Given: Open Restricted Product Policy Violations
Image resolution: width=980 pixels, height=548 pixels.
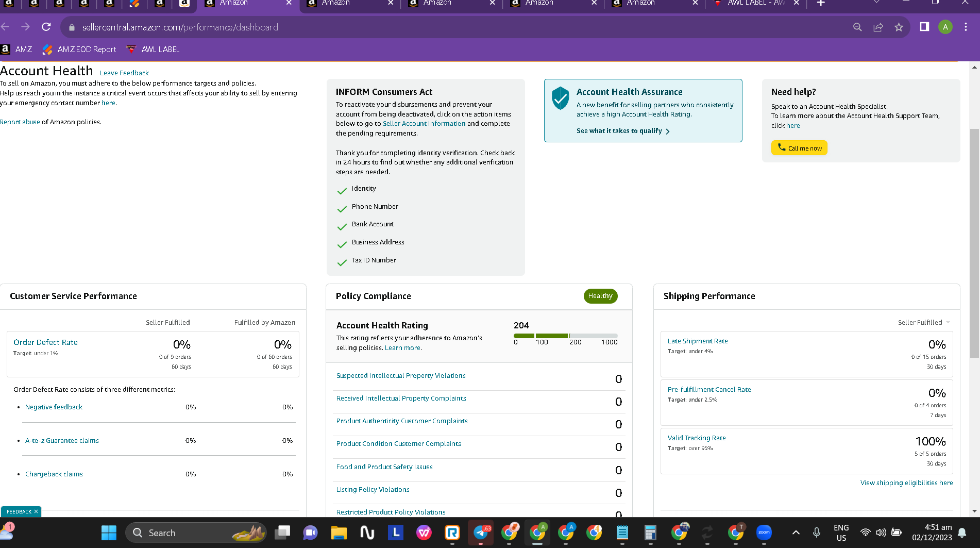Looking at the screenshot, I should click(391, 512).
